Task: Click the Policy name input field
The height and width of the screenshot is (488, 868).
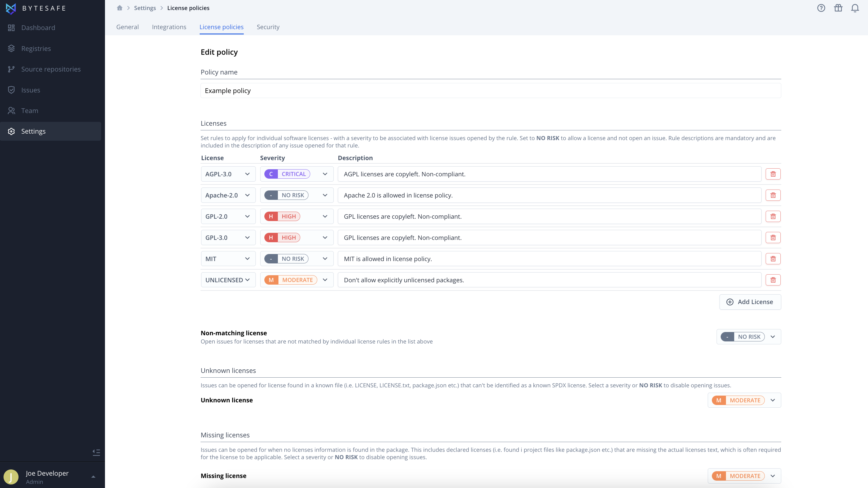Action: (x=491, y=91)
